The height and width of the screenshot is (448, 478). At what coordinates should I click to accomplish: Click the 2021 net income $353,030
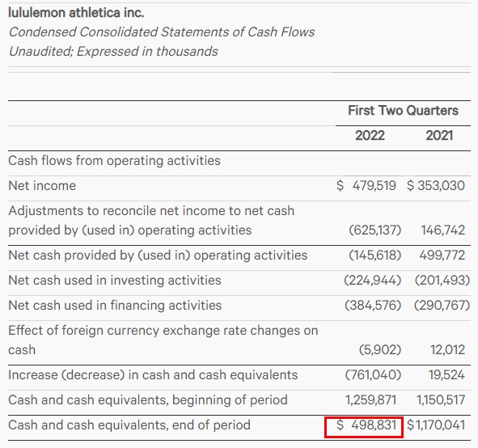(436, 186)
